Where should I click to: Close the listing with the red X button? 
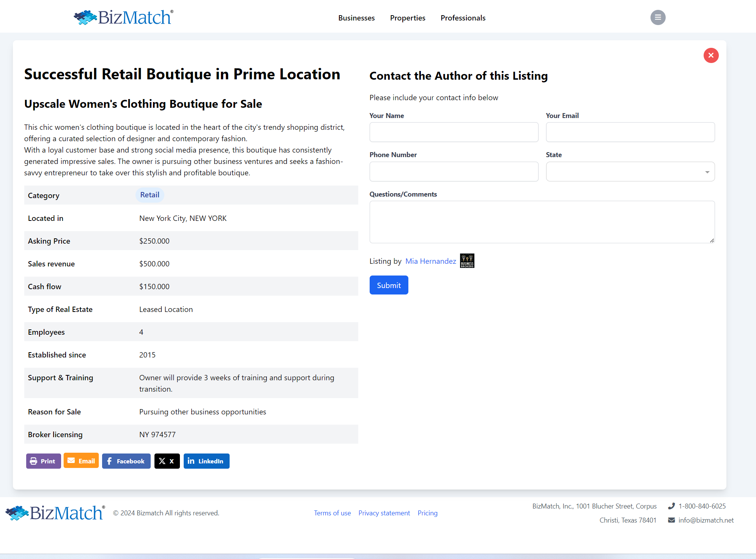pos(711,55)
